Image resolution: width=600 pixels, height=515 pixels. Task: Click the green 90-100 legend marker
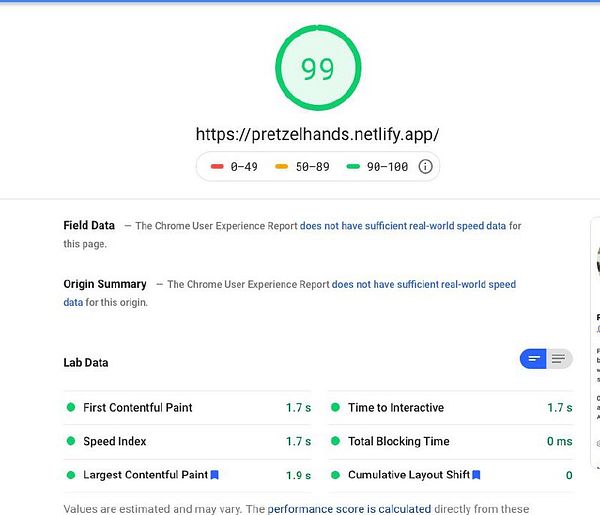coord(352,167)
